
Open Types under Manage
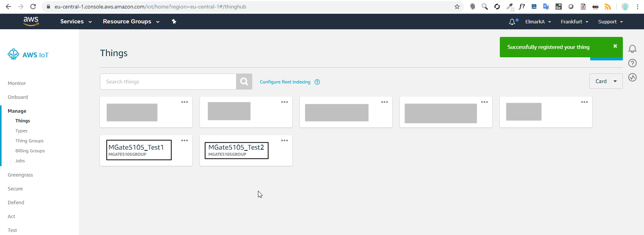(22, 131)
